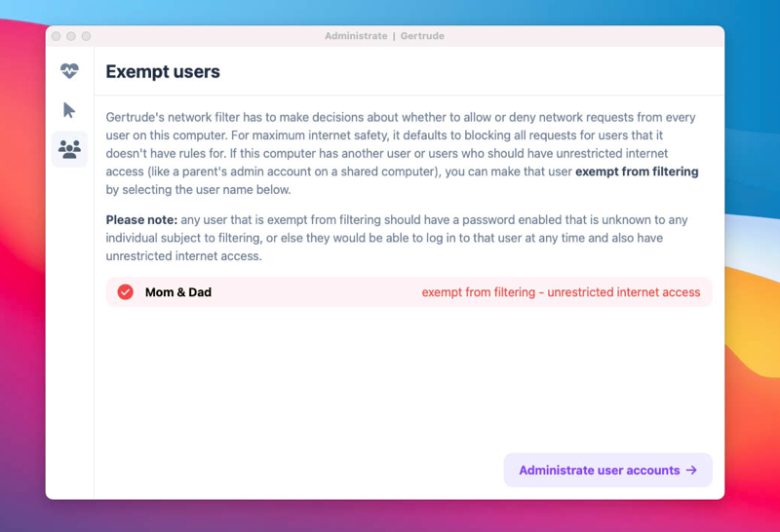
Task: Click the bold 'exempt from filtering' phrase in description
Action: pyautogui.click(x=637, y=171)
